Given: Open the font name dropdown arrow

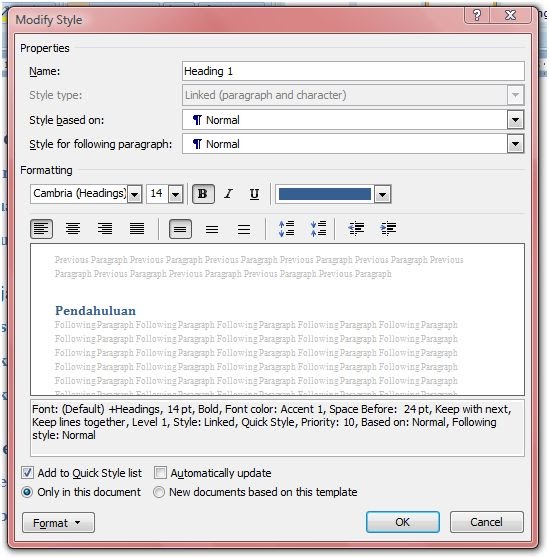Looking at the screenshot, I should pyautogui.click(x=135, y=194).
